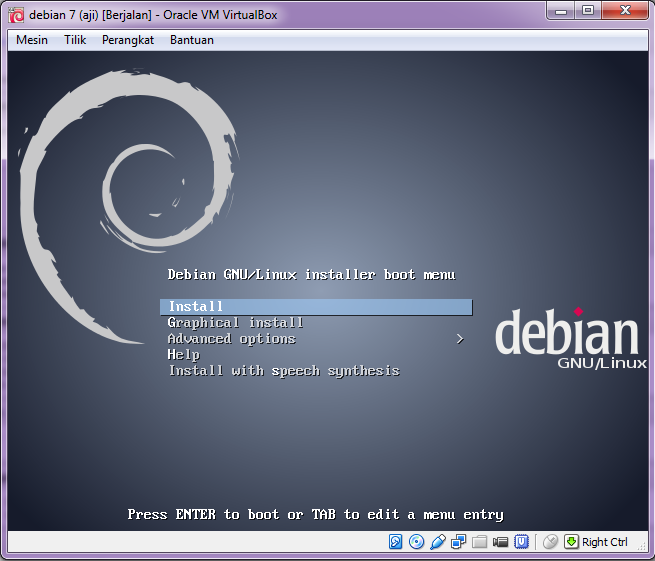The image size is (655, 561).
Task: Open the network adapters indicator
Action: point(458,542)
